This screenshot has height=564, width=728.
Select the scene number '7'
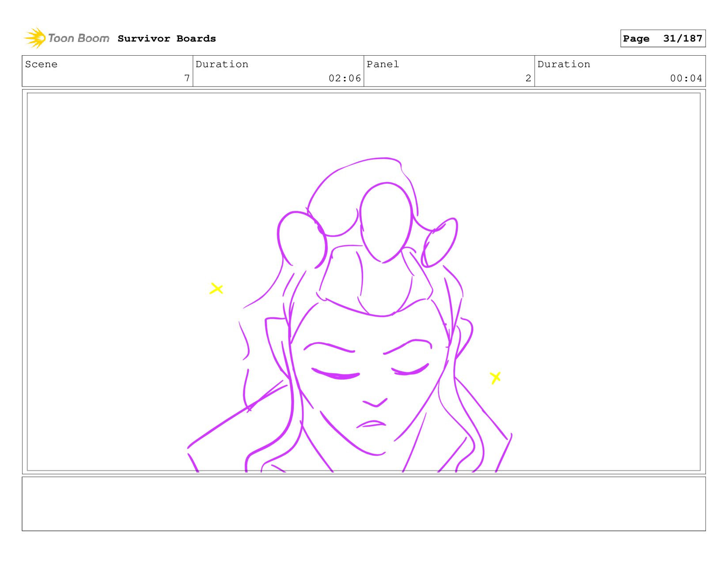click(187, 78)
